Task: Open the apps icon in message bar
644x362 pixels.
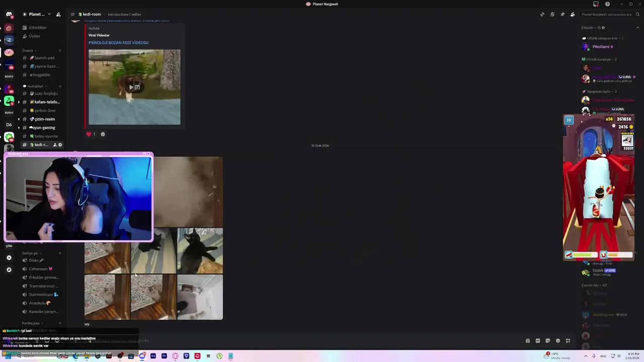Action: 568,341
